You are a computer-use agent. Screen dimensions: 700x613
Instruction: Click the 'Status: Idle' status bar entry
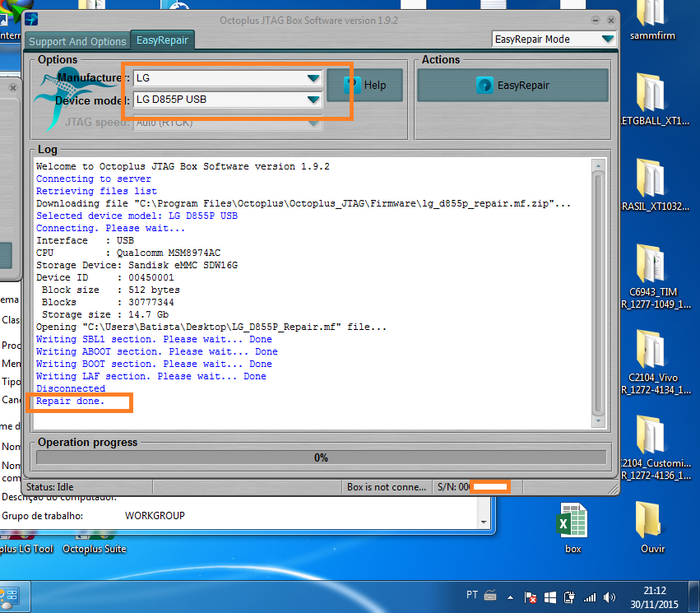pos(50,487)
